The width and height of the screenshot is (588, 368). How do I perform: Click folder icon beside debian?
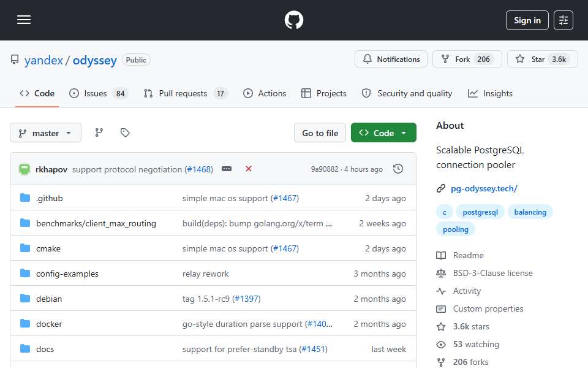(25, 299)
